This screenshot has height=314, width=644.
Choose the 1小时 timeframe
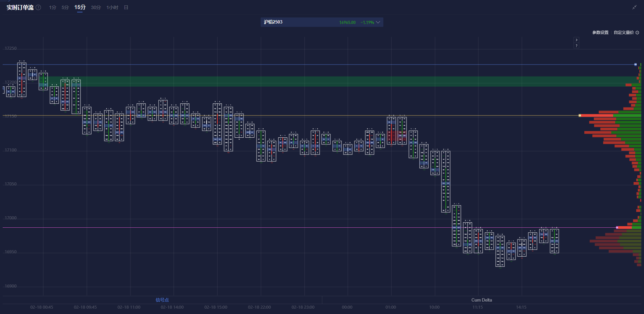(112, 7)
